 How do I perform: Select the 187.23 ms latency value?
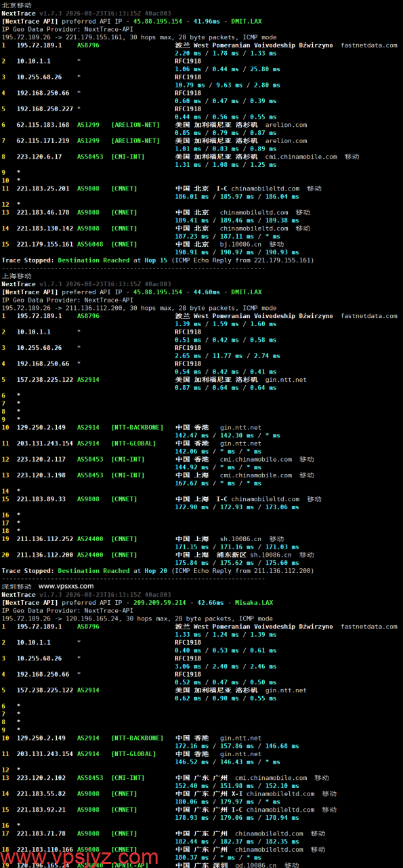190,237
